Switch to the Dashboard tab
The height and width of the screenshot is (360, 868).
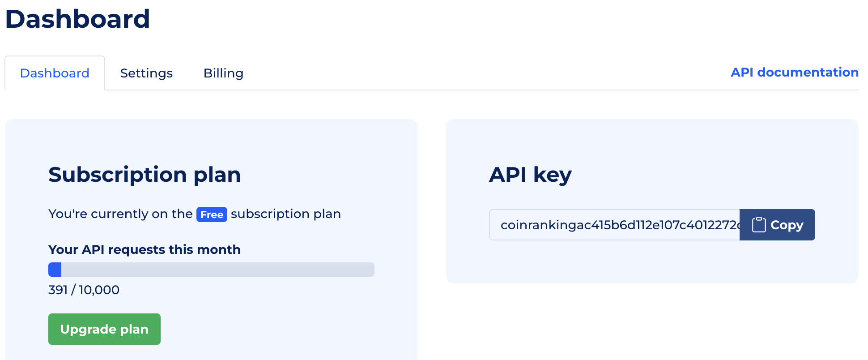(55, 73)
